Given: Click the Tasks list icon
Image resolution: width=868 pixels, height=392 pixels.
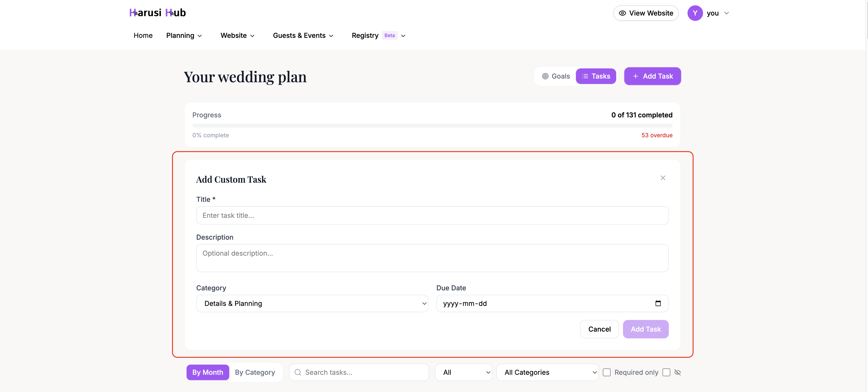Looking at the screenshot, I should point(585,76).
